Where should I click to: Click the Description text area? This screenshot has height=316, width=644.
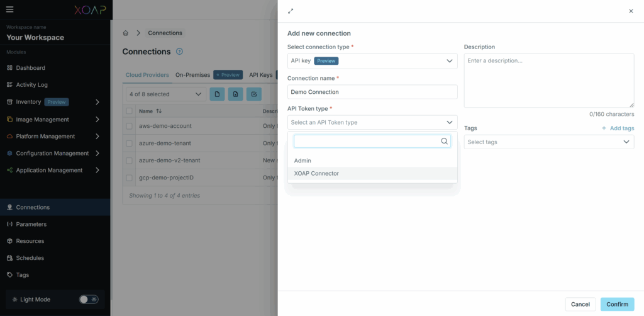[x=548, y=81]
